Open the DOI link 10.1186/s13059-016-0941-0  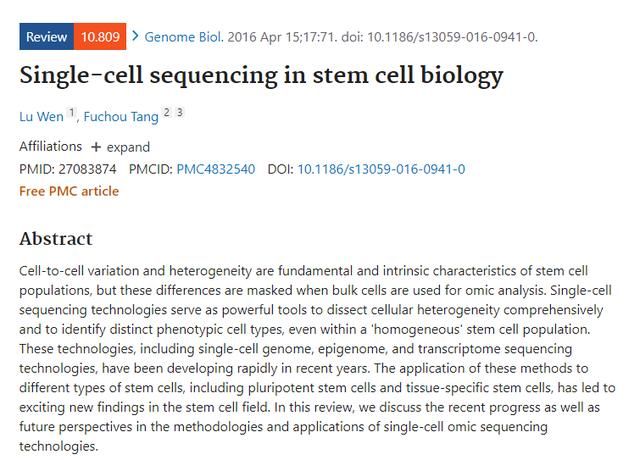point(381,169)
